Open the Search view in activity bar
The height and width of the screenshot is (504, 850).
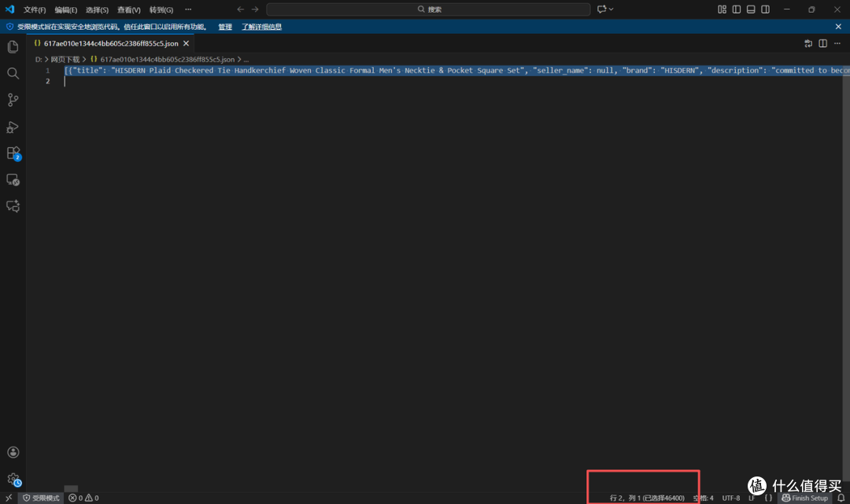coord(13,73)
